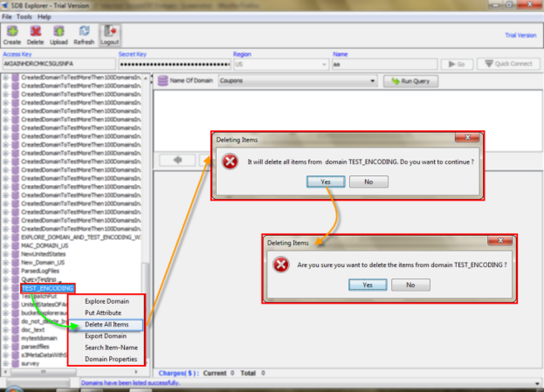Screen dimensions: 544x392
Task: Open the Region dropdown
Action: point(281,65)
